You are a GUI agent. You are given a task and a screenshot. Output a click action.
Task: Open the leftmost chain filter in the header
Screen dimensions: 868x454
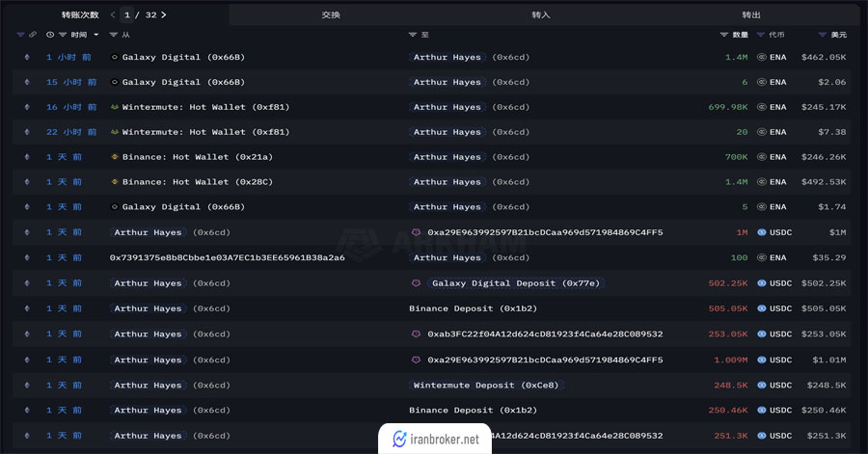click(20, 35)
